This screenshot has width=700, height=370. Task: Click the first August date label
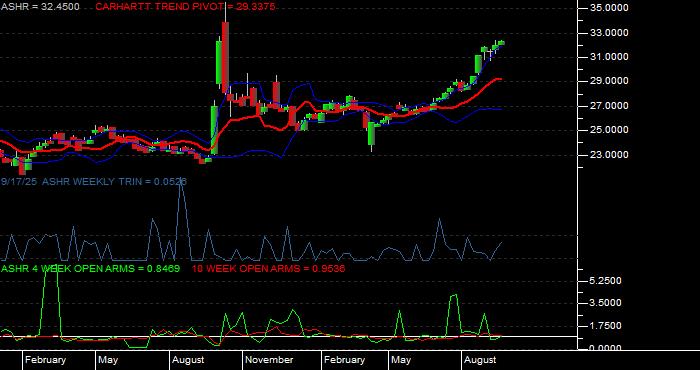point(188,360)
